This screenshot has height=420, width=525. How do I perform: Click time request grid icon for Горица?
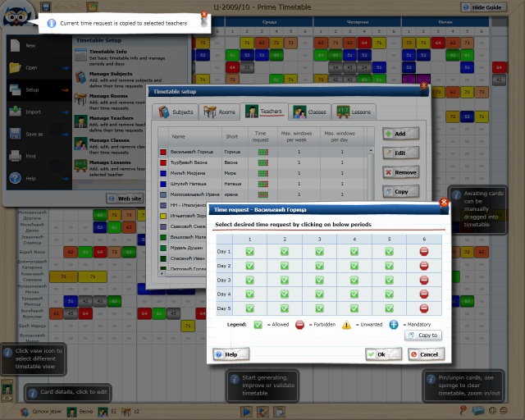click(262, 152)
